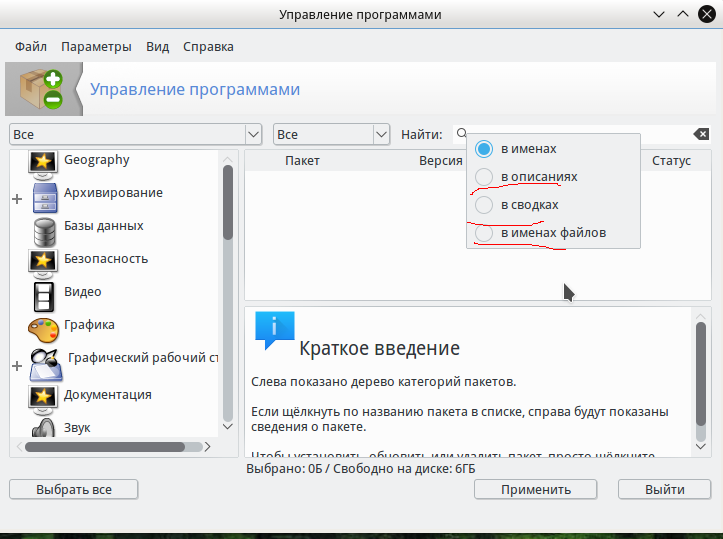Image resolution: width=723 pixels, height=539 pixels.
Task: Click the blue info speech bubble icon
Action: click(274, 330)
